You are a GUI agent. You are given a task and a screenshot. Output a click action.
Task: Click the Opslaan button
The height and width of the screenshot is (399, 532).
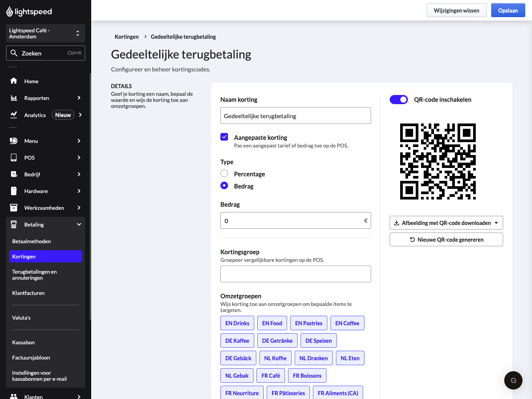coord(508,10)
